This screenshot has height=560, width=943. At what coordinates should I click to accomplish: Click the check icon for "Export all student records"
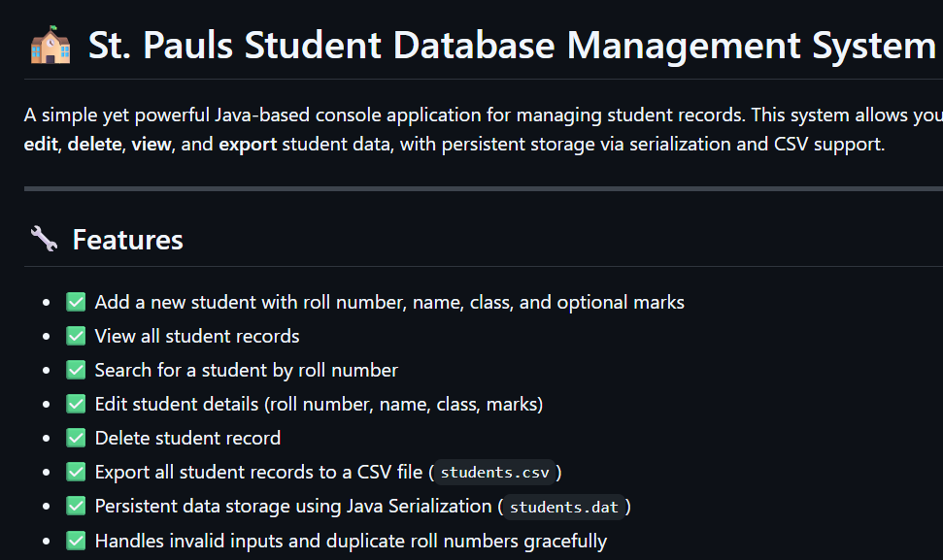(x=76, y=472)
